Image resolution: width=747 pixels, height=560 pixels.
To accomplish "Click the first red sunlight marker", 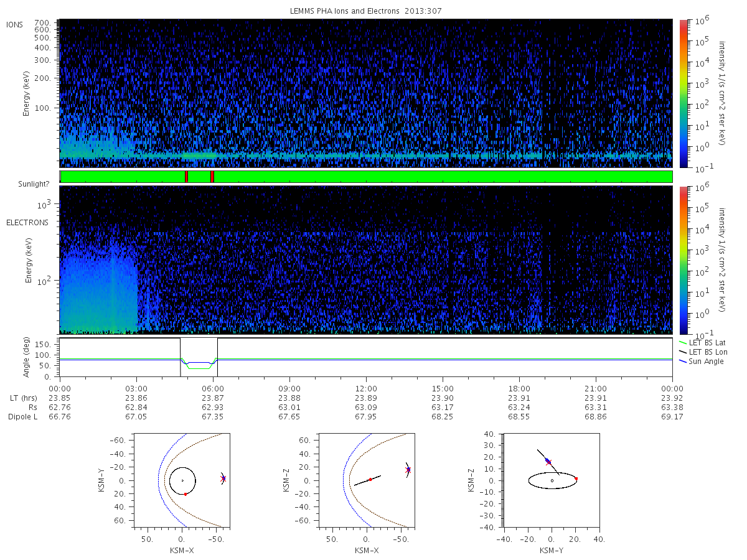I will (186, 177).
